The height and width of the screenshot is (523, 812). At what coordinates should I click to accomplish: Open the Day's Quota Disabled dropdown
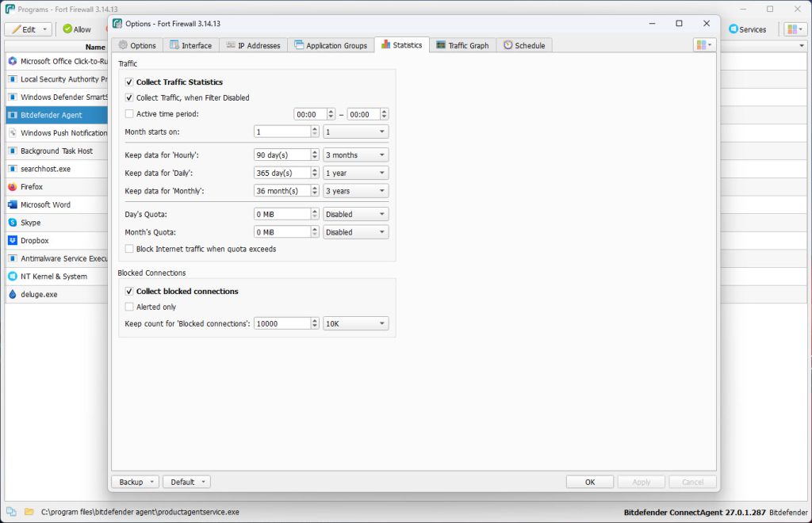(356, 214)
